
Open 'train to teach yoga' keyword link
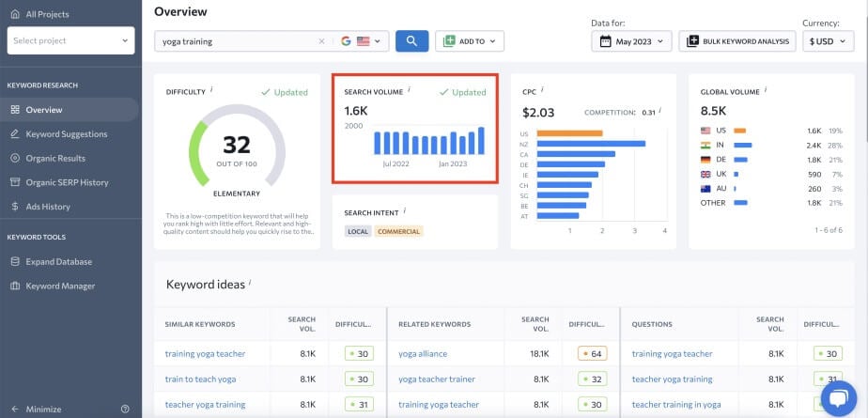click(x=200, y=379)
